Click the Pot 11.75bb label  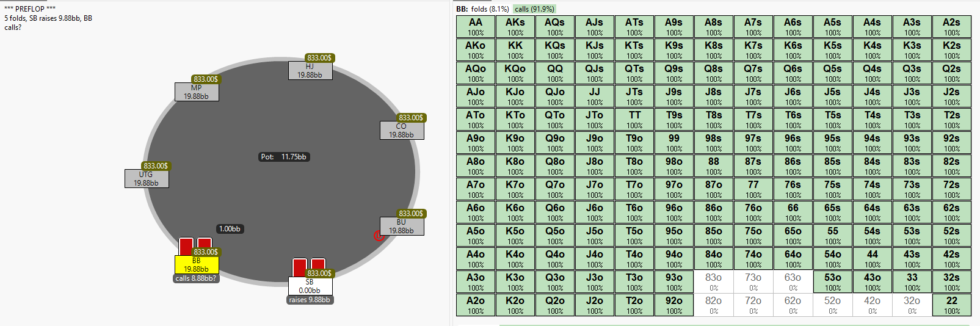point(284,157)
